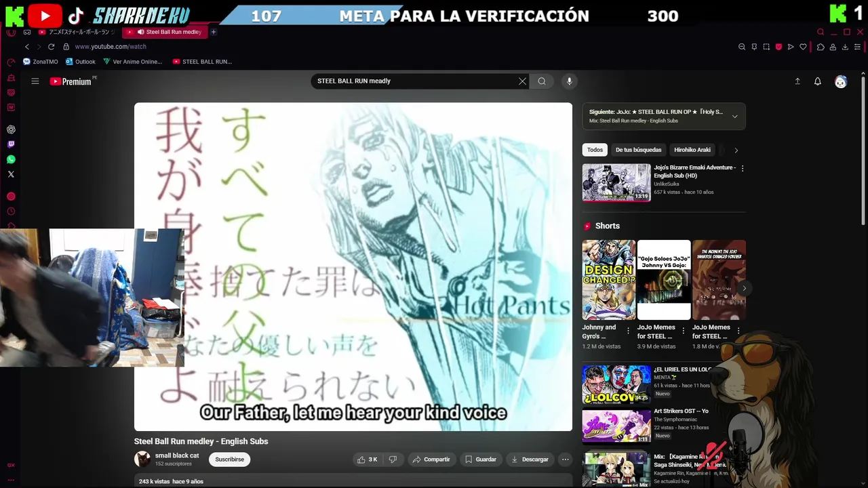The width and height of the screenshot is (868, 488).
Task: Show next Shorts with arrow
Action: pos(744,288)
